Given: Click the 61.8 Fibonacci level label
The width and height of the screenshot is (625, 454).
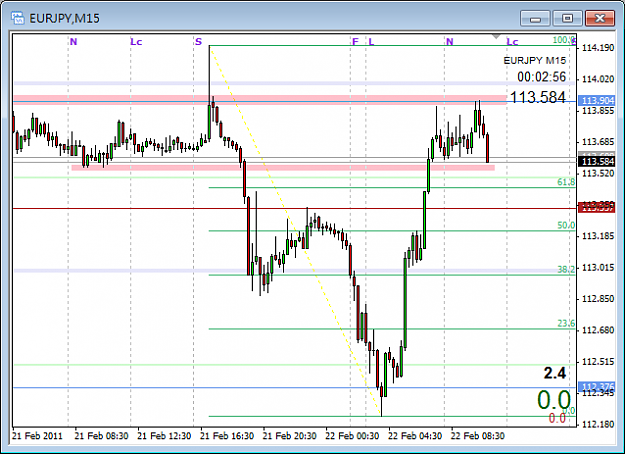Looking at the screenshot, I should click(566, 182).
